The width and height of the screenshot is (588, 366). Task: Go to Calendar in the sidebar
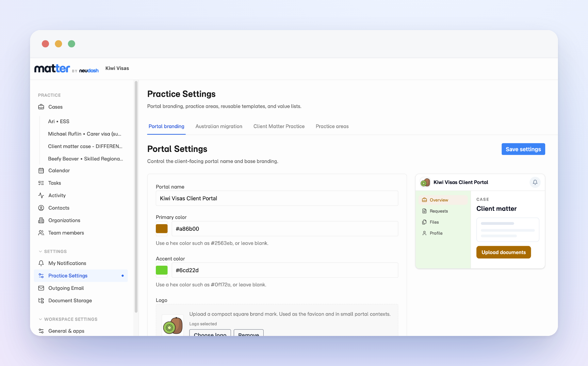coord(59,171)
